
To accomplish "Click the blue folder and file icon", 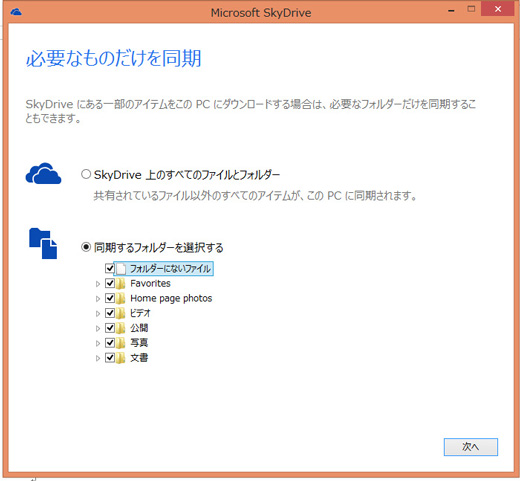I will coord(43,244).
